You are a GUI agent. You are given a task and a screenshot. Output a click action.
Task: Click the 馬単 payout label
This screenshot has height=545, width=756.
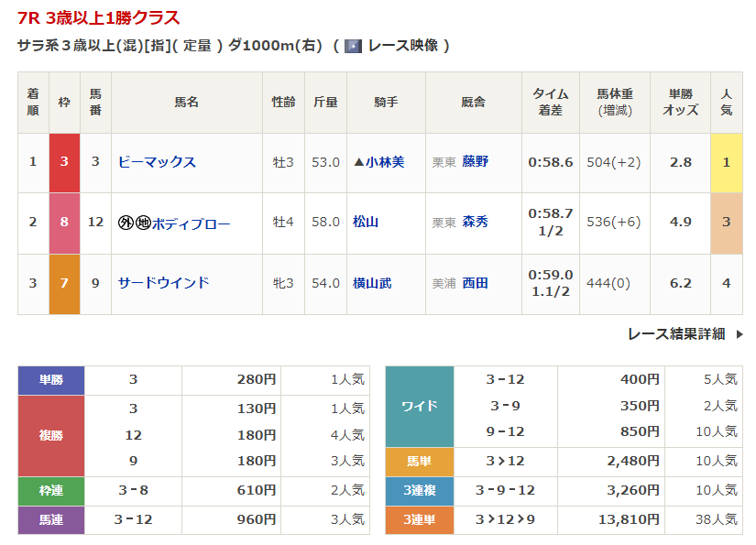[420, 462]
